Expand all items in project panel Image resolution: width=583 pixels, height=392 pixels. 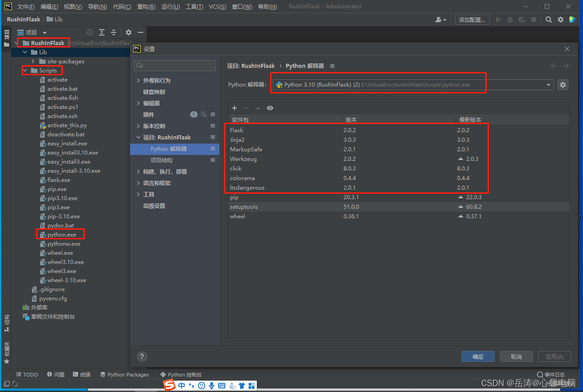[x=102, y=32]
